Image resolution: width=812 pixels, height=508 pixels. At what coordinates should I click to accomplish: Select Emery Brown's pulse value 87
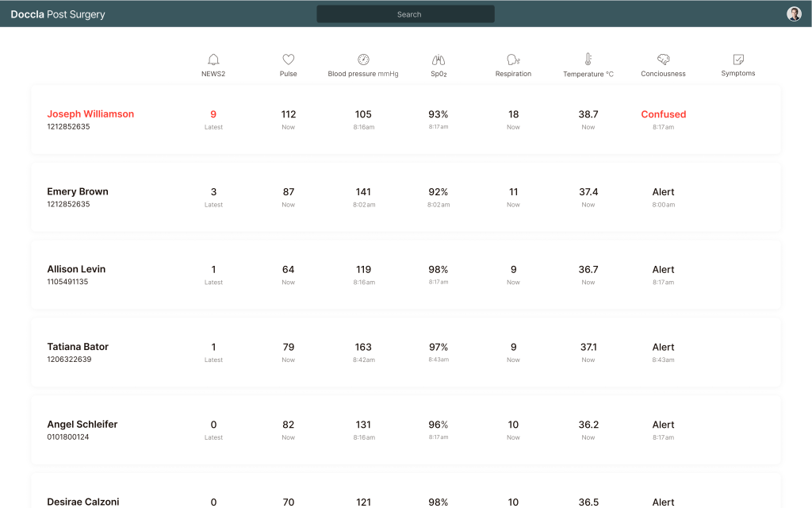click(289, 192)
